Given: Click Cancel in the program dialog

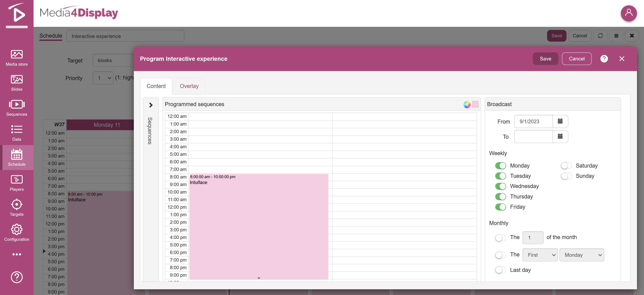Looking at the screenshot, I should coord(577,59).
